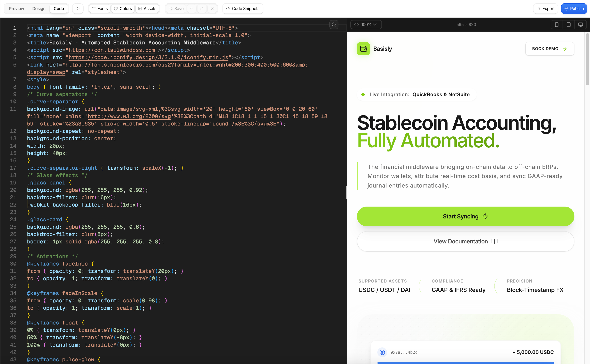Screen dimensions: 590x364
Task: Switch to mobile device preview icon
Action: (x=557, y=25)
